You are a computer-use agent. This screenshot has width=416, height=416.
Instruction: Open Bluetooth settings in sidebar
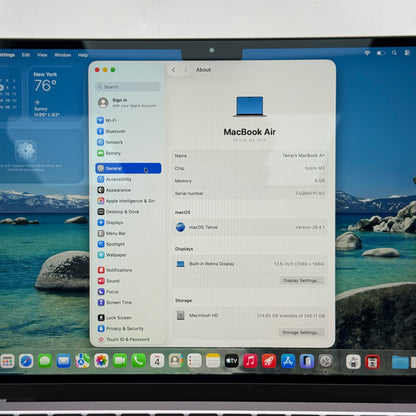point(111,131)
